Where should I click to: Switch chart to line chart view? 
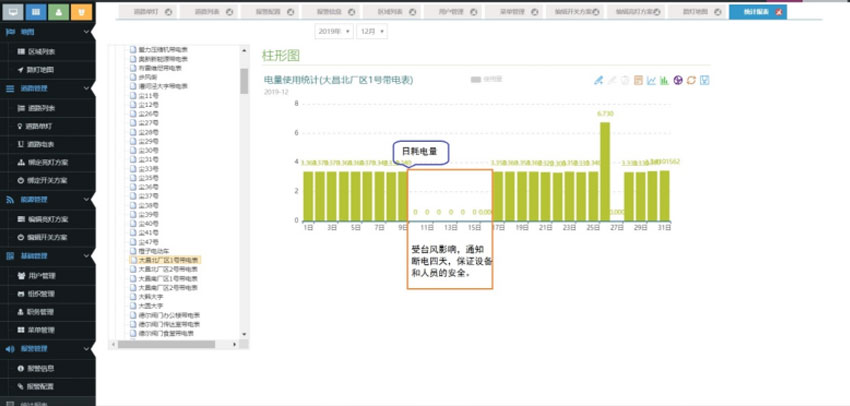(x=651, y=80)
